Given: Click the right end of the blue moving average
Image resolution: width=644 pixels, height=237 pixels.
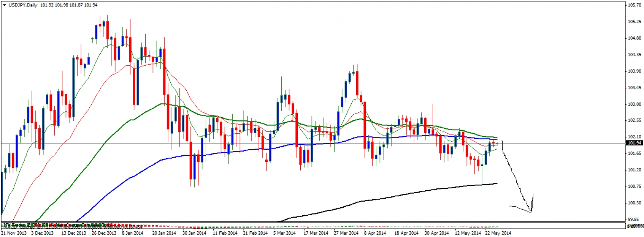Looking at the screenshot, I should (496, 139).
